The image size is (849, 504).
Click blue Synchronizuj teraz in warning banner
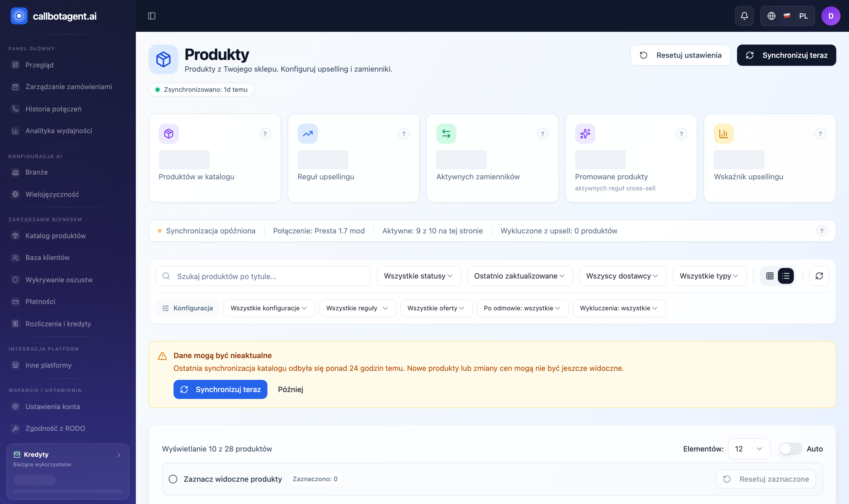click(x=220, y=390)
